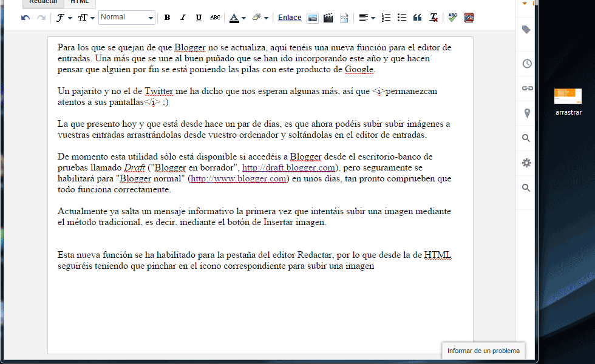595x364 pixels.
Task: Open the schedule clock option in the sidebar
Action: point(527,64)
